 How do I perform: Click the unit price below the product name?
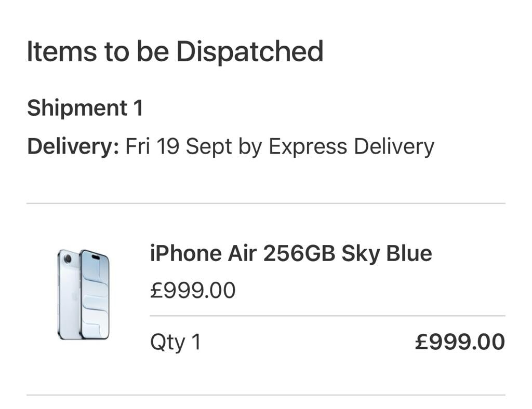point(193,290)
